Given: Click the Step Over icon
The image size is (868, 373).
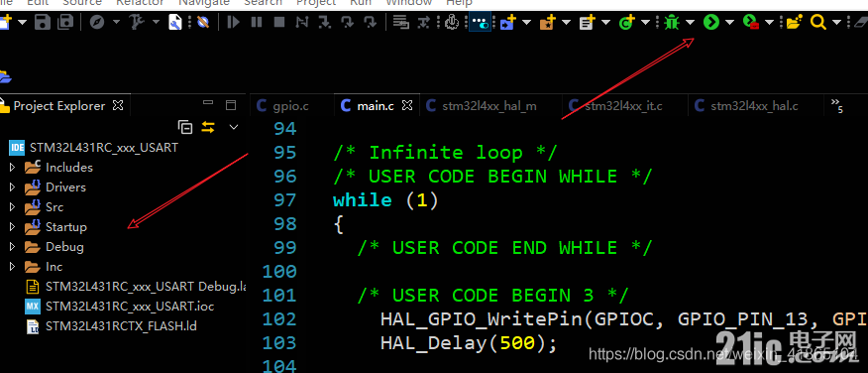Looking at the screenshot, I should click(347, 22).
